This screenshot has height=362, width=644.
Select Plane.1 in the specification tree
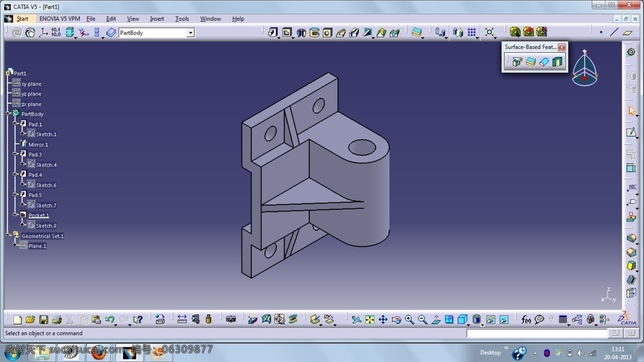(x=37, y=246)
